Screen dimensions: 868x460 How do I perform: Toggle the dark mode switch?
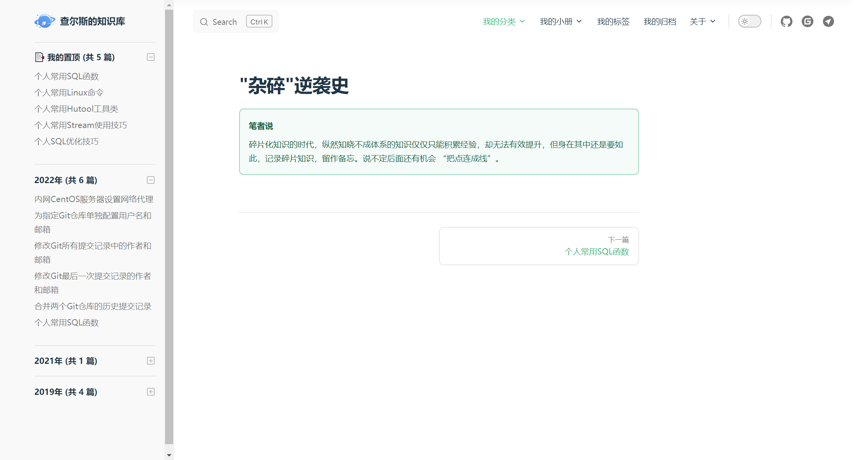tap(749, 21)
